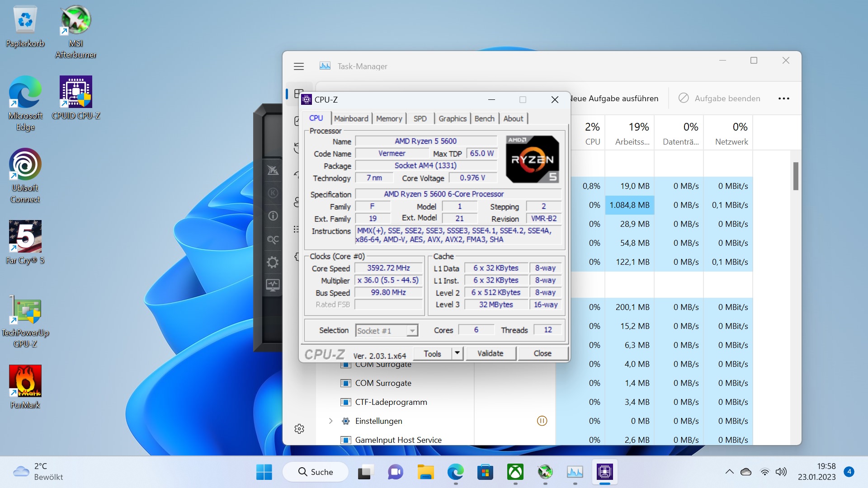The image size is (868, 488).
Task: Click paused status icon on Einstellungen row
Action: click(x=542, y=421)
